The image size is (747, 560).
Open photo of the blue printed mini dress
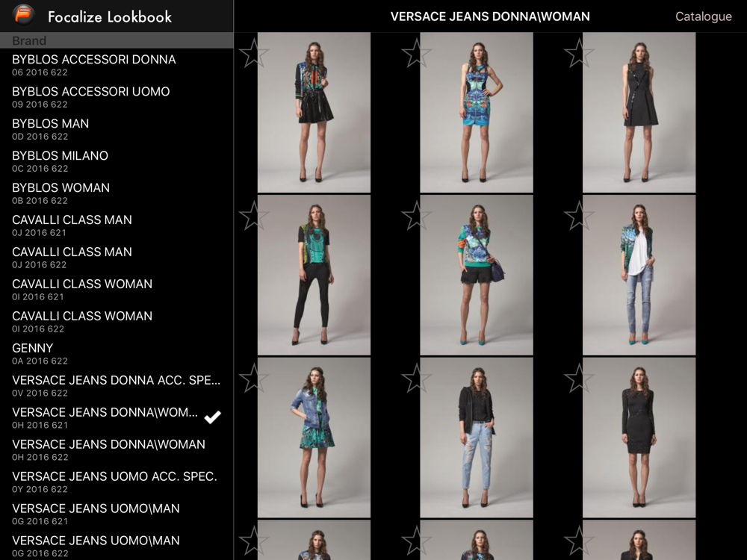coord(477,113)
